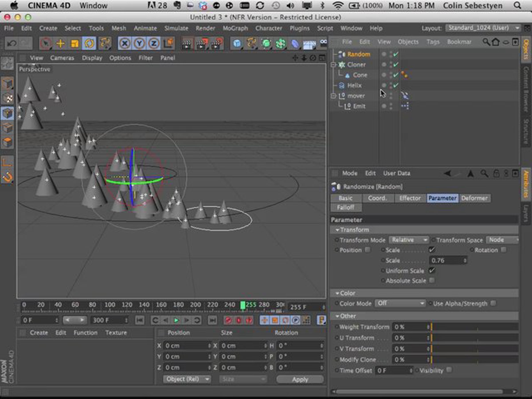Viewport: 532px width, 399px height.
Task: Click the Weight Transform slider
Action: pos(475,327)
